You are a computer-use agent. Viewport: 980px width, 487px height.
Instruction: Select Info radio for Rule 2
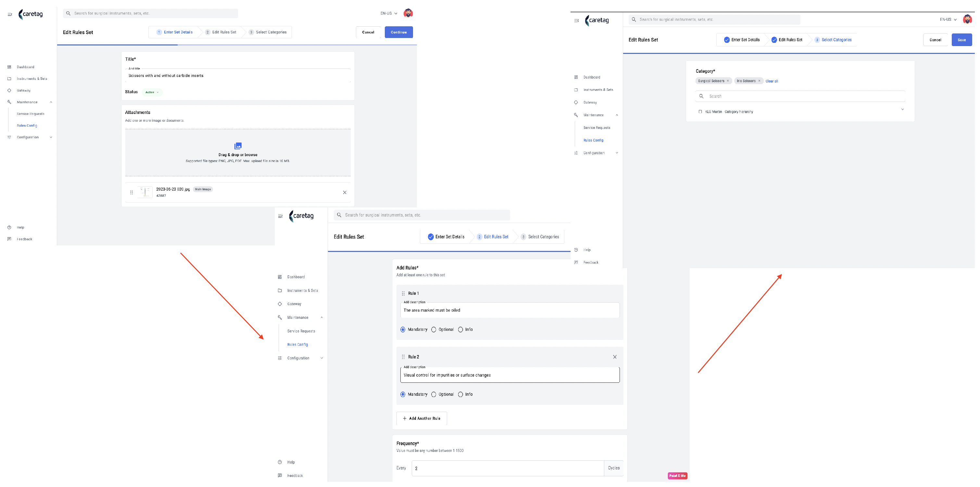click(x=460, y=394)
